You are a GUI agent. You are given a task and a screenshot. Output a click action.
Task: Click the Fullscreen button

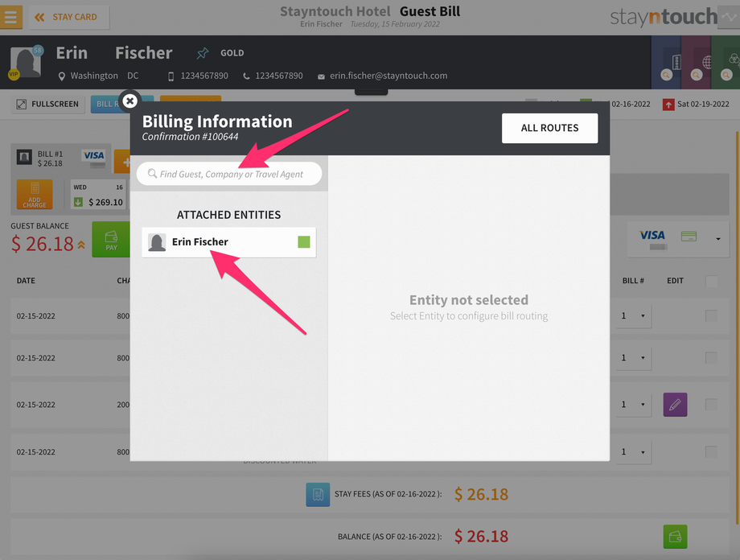48,104
